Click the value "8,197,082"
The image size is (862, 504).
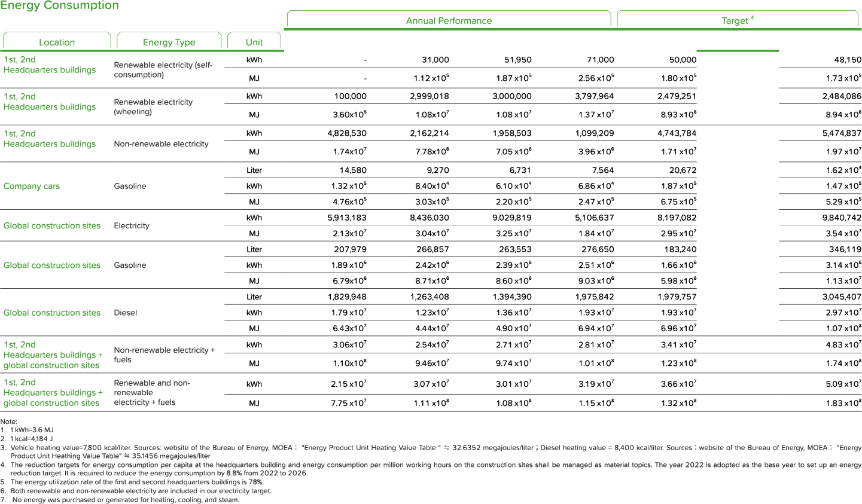[x=677, y=218]
